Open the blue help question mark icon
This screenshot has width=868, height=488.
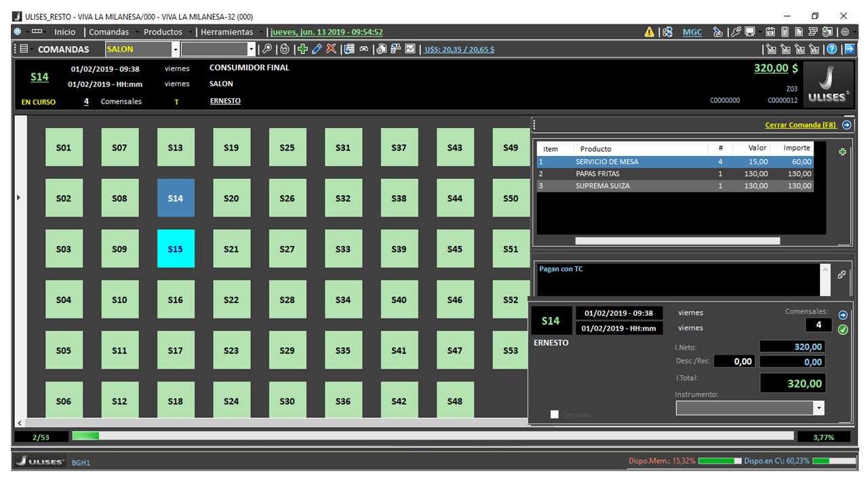click(x=832, y=49)
